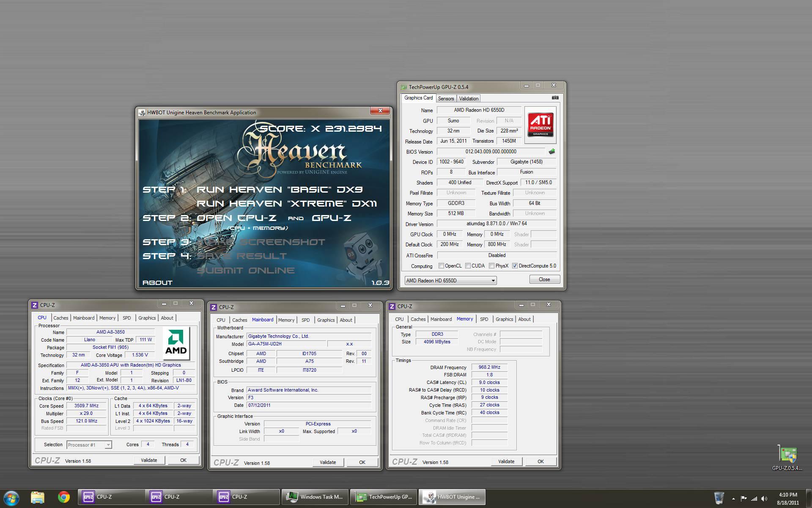Click About in Heaven Benchmark
The width and height of the screenshot is (812, 508).
[x=157, y=282]
